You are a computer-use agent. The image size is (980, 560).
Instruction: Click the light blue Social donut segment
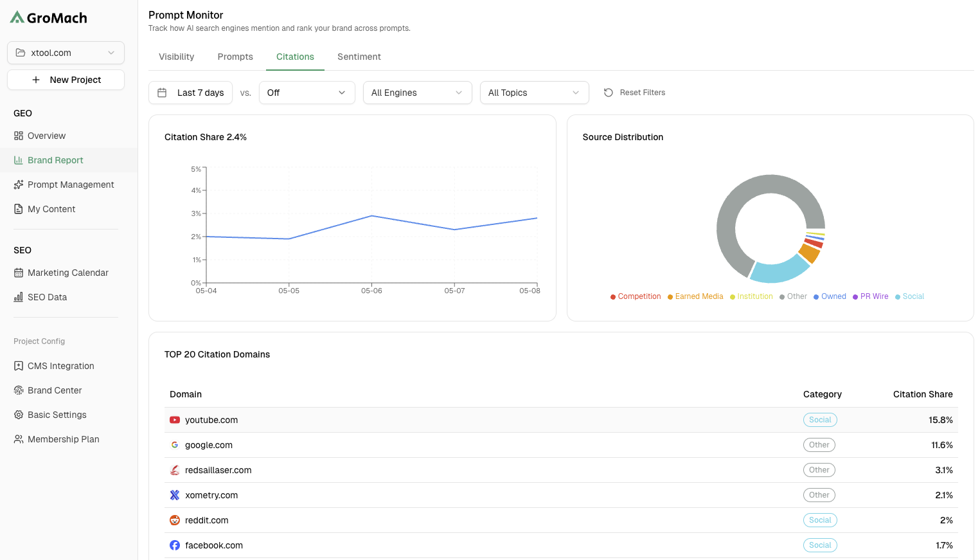click(778, 269)
